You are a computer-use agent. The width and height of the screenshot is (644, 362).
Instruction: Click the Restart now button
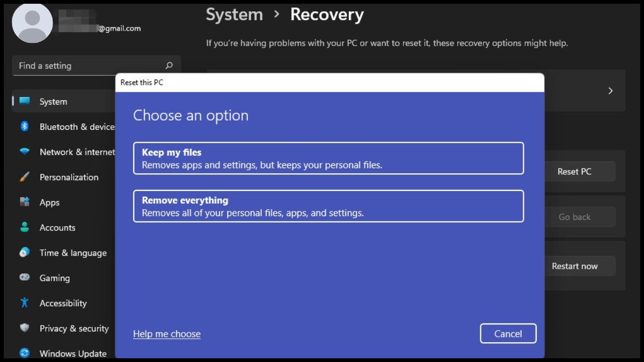[574, 265]
